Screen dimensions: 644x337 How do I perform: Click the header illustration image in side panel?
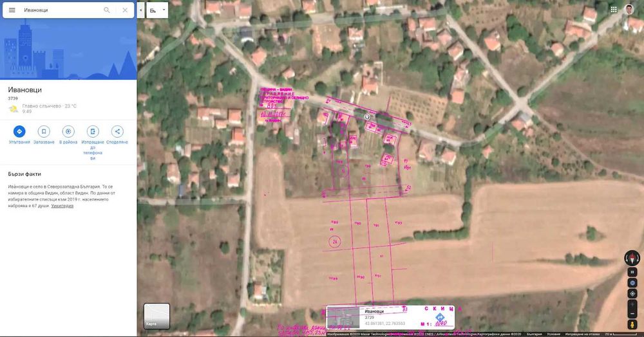68,49
